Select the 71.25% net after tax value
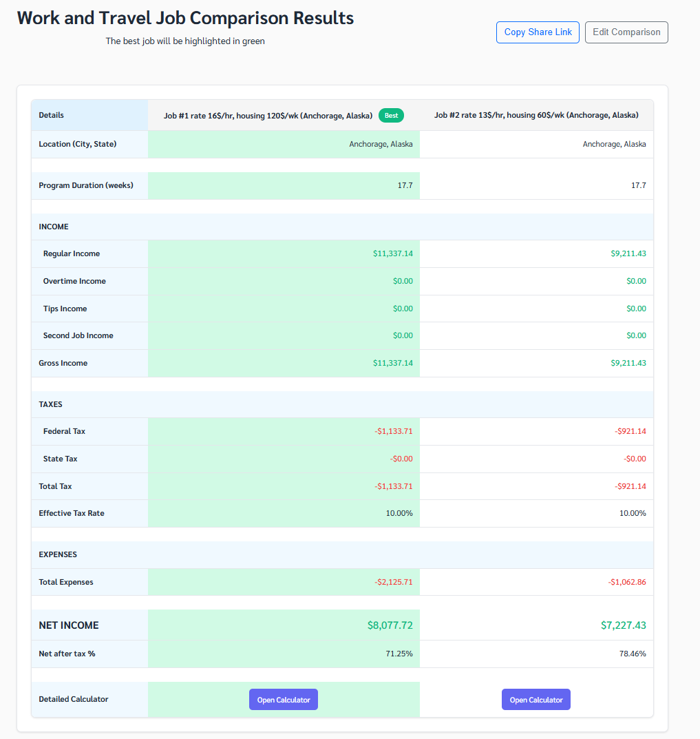This screenshot has width=700, height=739. click(399, 654)
